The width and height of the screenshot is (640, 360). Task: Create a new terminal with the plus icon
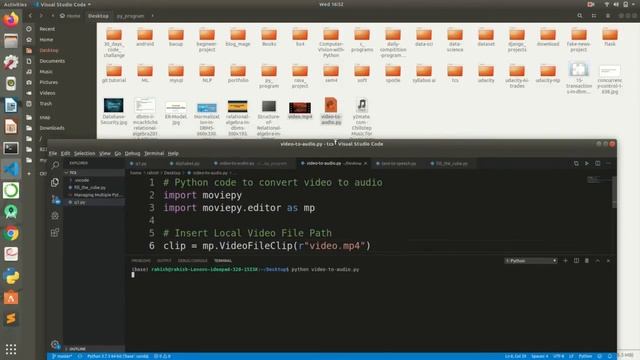tap(565, 260)
